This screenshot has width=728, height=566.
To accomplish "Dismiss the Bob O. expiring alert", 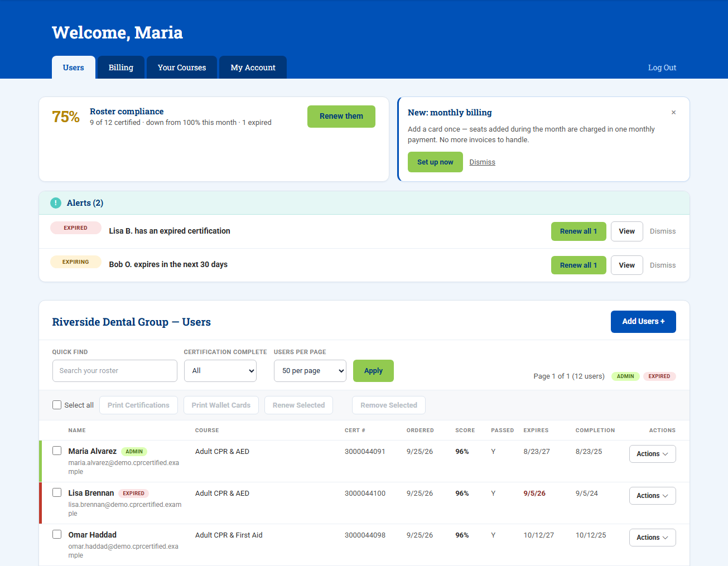I will pos(663,265).
